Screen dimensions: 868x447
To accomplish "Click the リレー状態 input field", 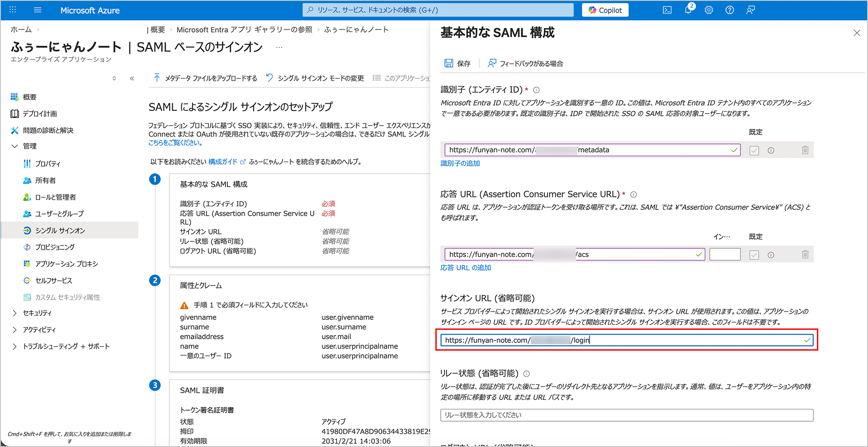I will [627, 415].
